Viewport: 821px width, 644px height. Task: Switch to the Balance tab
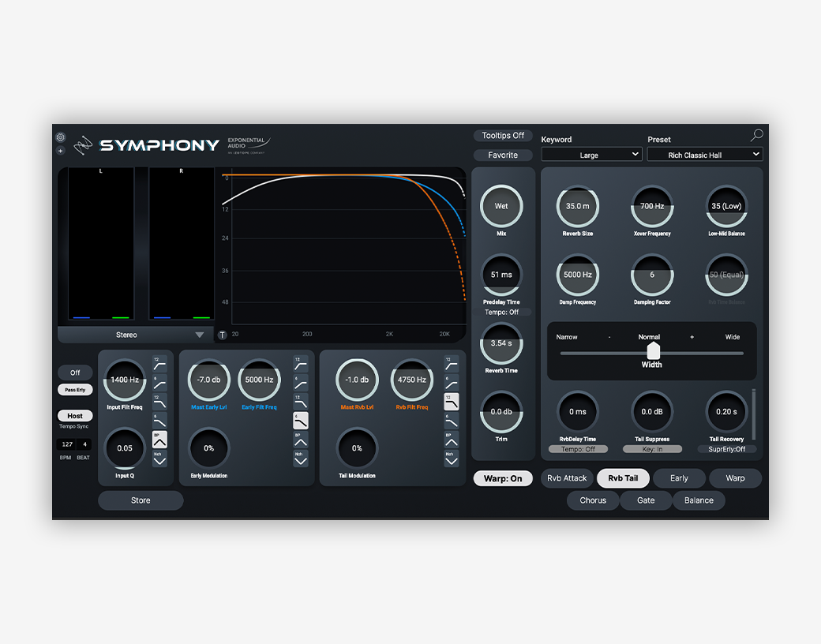click(699, 500)
